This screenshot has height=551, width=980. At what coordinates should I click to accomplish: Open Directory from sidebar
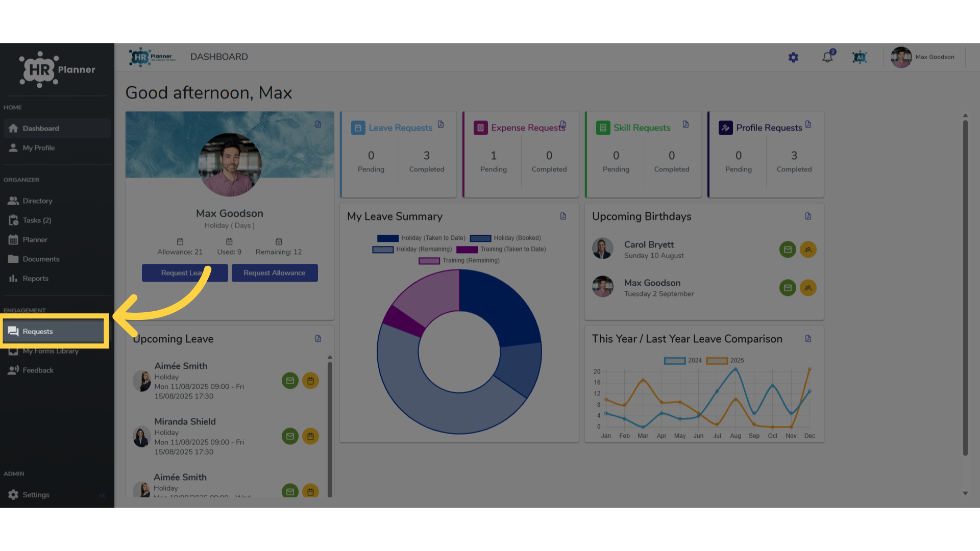tap(57, 201)
